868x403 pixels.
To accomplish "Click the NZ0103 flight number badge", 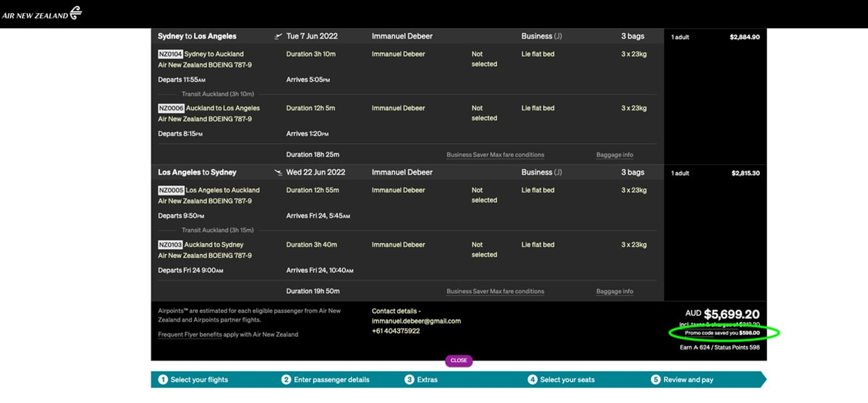I will coord(170,245).
